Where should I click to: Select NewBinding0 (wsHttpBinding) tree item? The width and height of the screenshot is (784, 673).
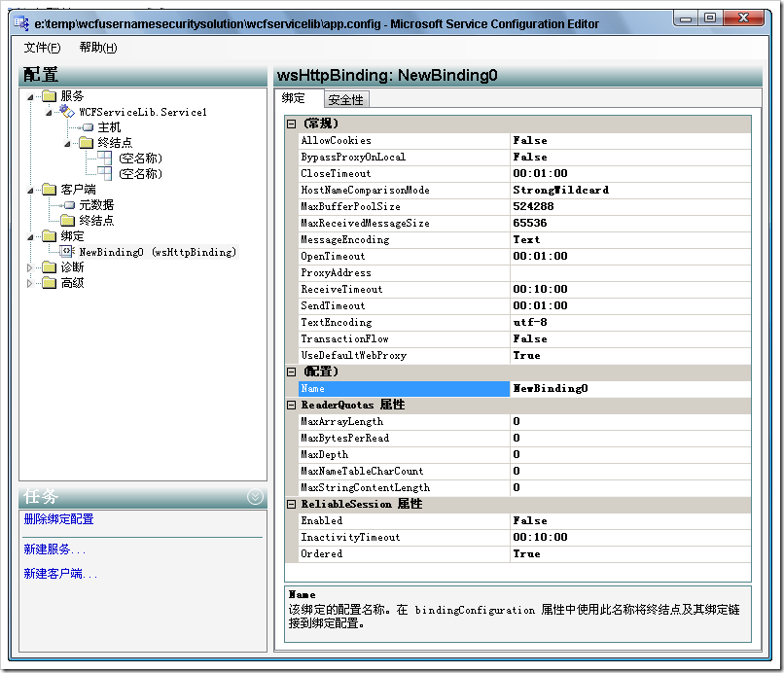tap(158, 252)
